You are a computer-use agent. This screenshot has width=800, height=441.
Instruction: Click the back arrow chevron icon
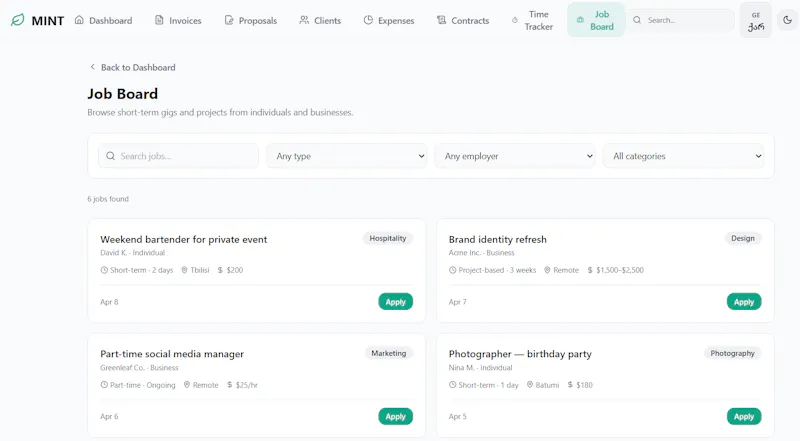point(92,67)
